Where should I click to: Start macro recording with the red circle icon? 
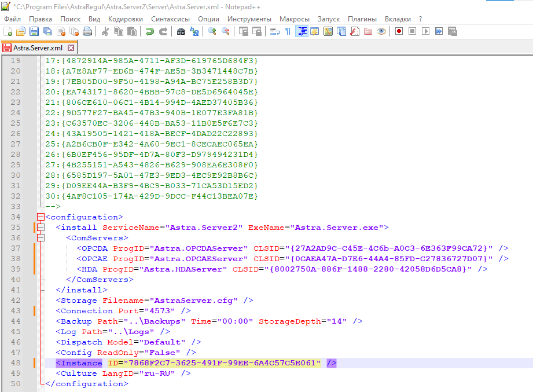pyautogui.click(x=399, y=31)
